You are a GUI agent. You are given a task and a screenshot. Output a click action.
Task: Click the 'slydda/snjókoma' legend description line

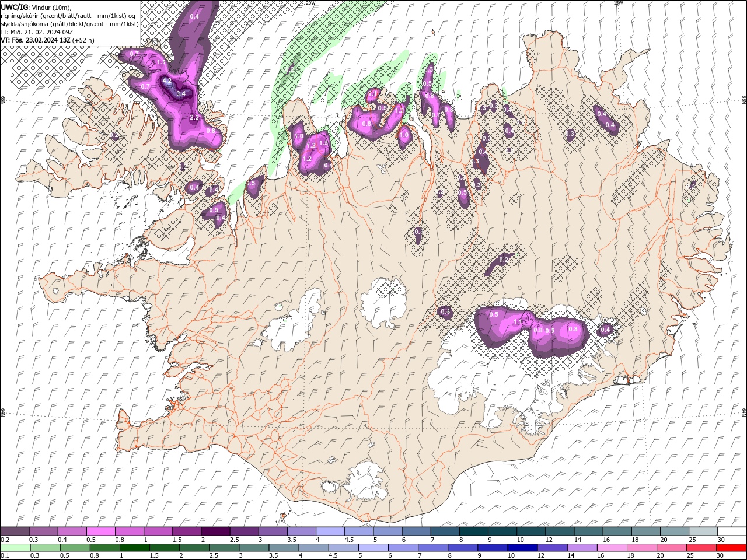69,24
